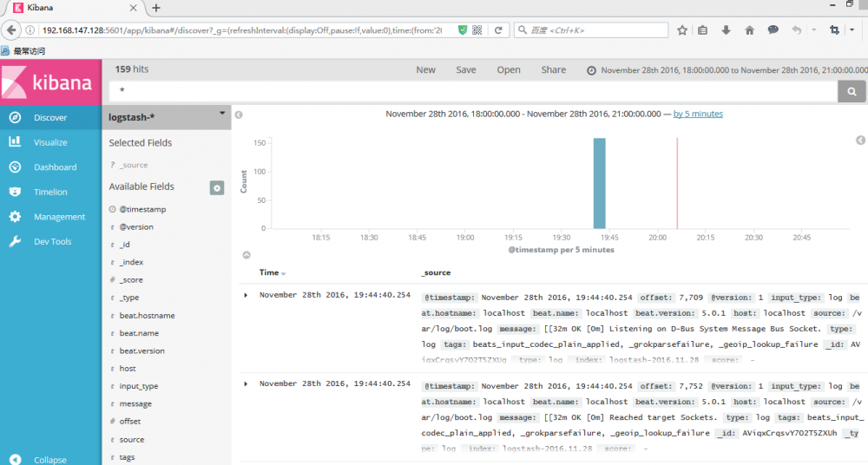Open dropdown next to the crop icon

pyautogui.click(x=852, y=29)
